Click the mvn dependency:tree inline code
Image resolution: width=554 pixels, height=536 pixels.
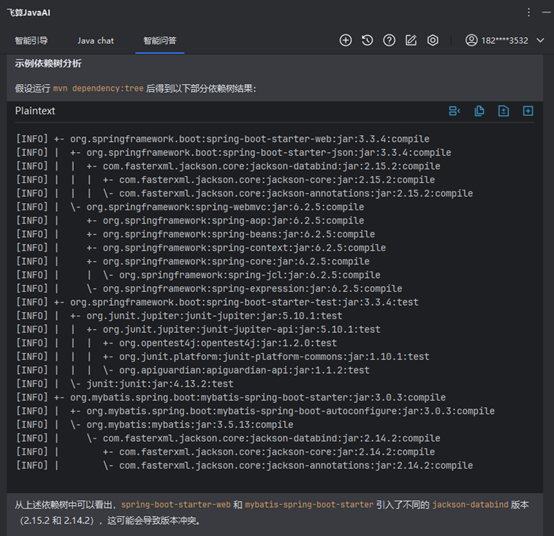pyautogui.click(x=98, y=88)
